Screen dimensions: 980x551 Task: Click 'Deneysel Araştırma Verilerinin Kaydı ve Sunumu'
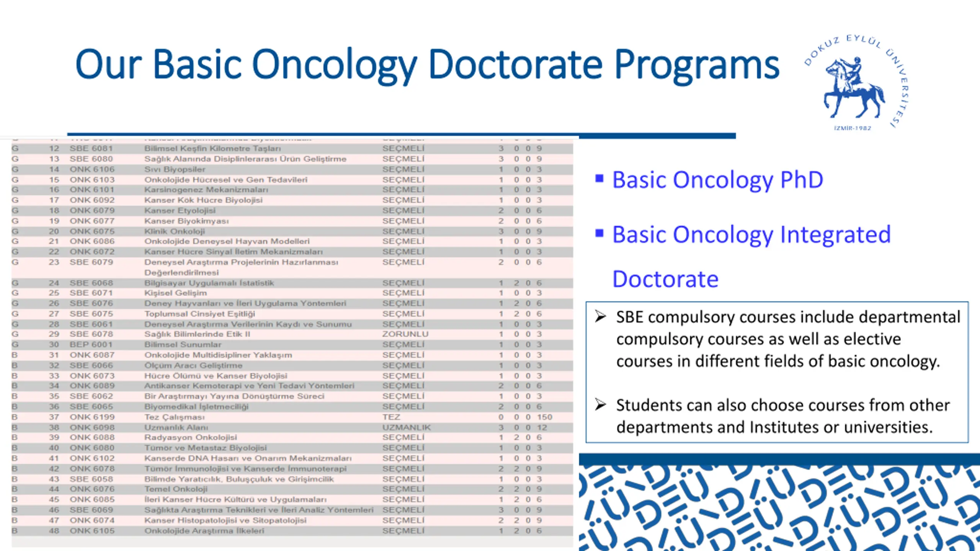tap(248, 324)
